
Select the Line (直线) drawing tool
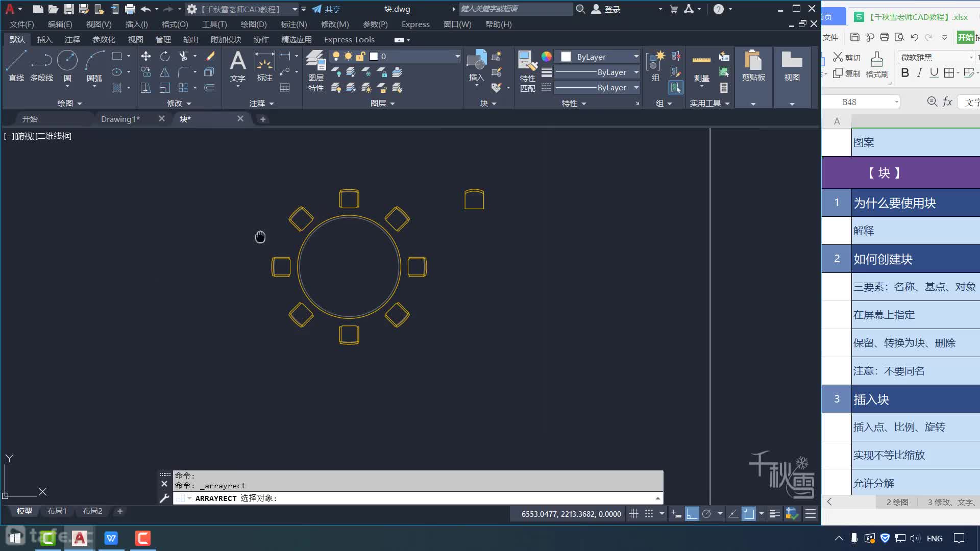pos(16,66)
